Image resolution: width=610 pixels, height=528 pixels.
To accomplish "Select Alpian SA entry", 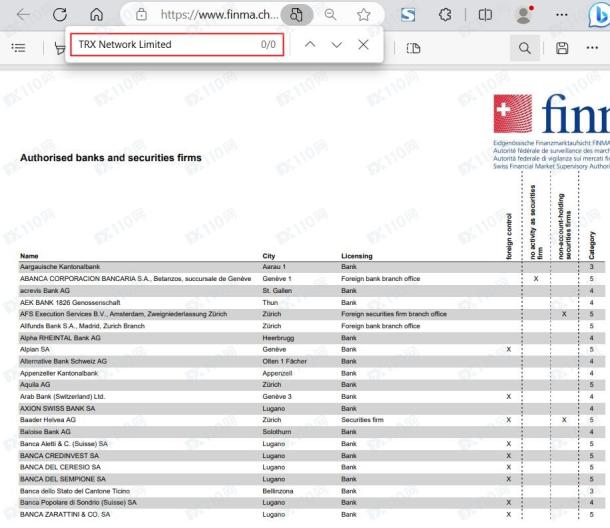I will coord(35,349).
